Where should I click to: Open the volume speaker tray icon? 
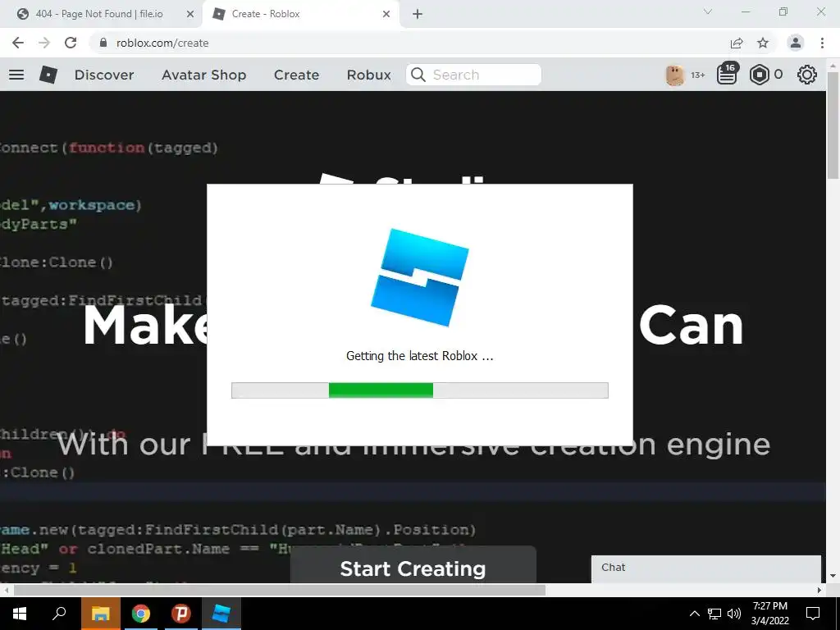pyautogui.click(x=734, y=614)
